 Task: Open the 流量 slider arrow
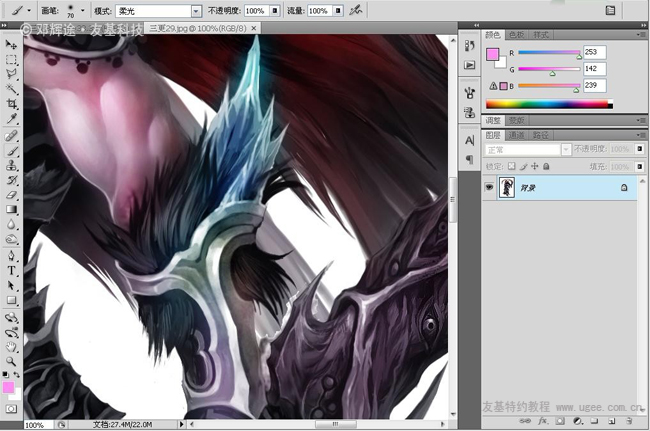tap(338, 11)
